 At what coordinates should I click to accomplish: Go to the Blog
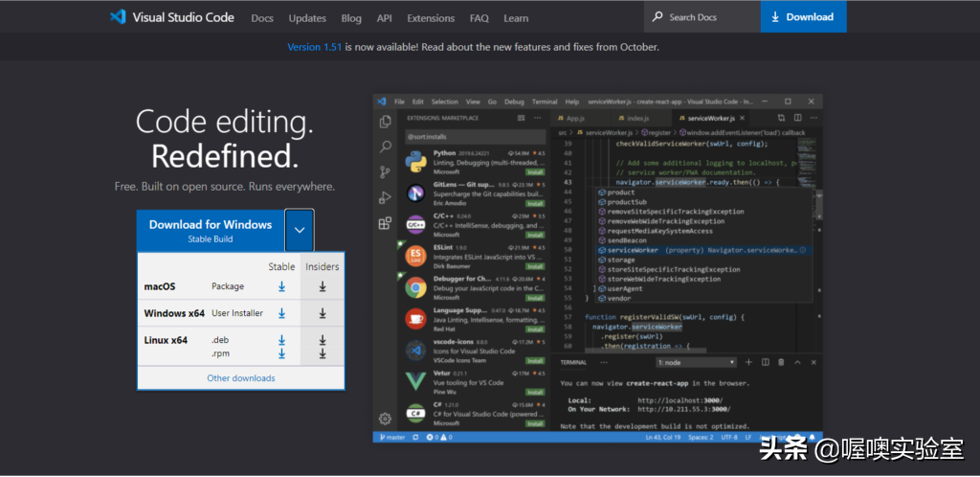click(351, 18)
